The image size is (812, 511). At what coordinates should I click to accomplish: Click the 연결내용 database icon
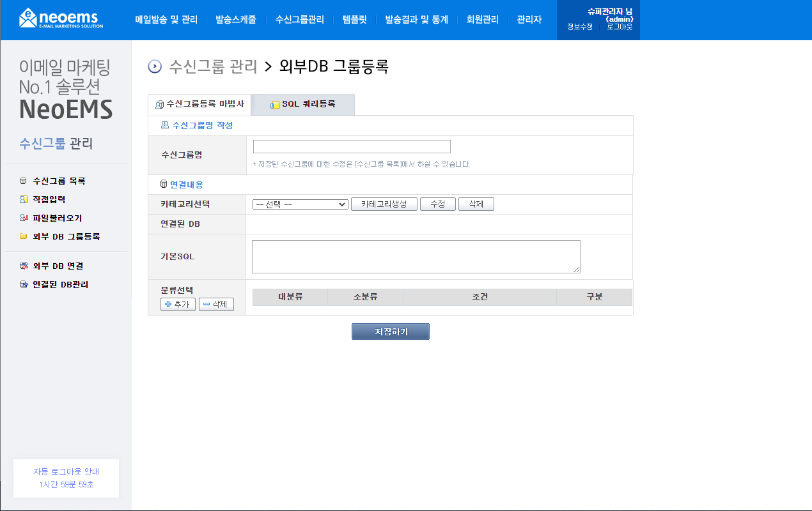click(164, 185)
